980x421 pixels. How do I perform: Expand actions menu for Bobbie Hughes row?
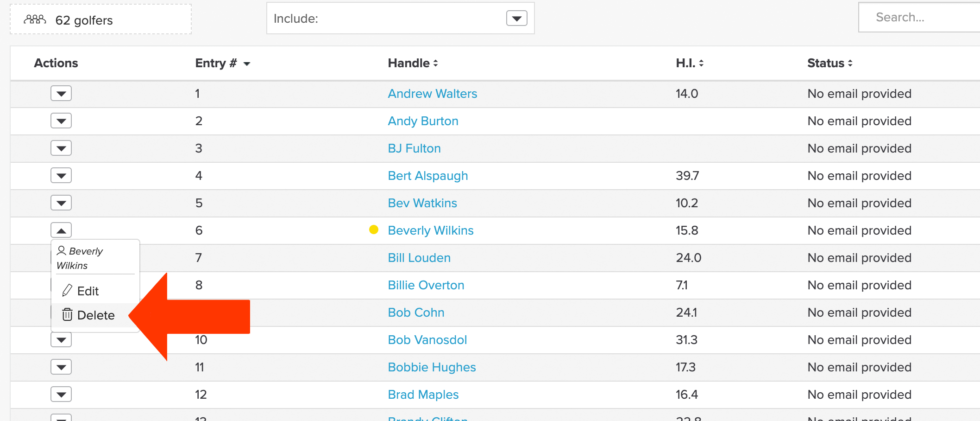(x=61, y=367)
